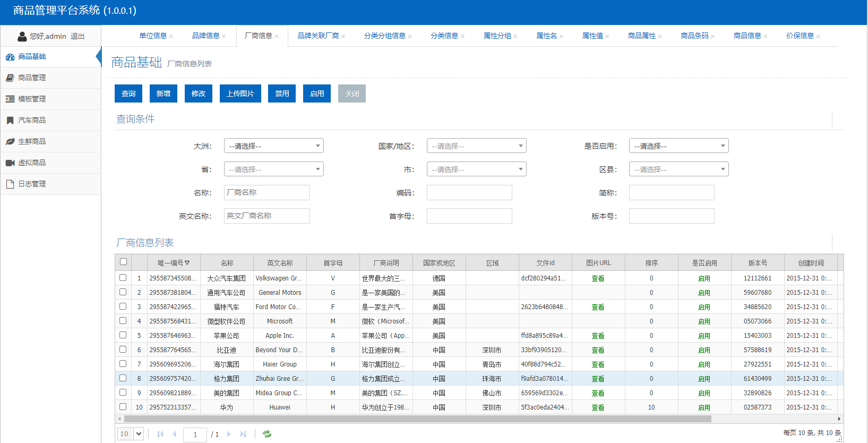Click the list icon beside 模板管理
This screenshot has height=443, width=868.
[x=10, y=99]
